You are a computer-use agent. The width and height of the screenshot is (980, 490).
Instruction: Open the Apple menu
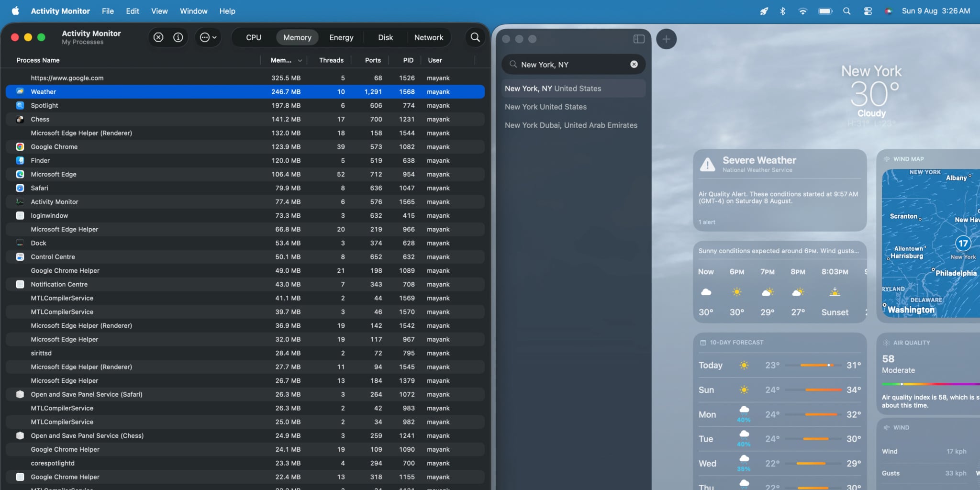point(15,11)
